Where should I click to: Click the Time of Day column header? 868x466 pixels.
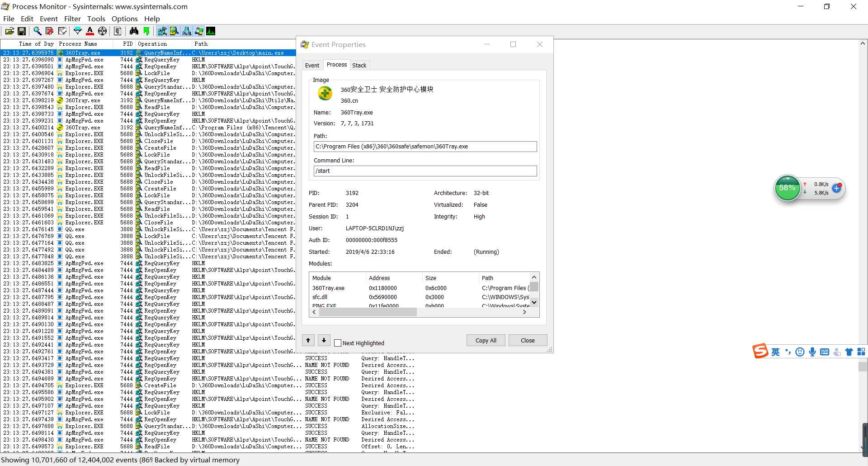(28, 44)
